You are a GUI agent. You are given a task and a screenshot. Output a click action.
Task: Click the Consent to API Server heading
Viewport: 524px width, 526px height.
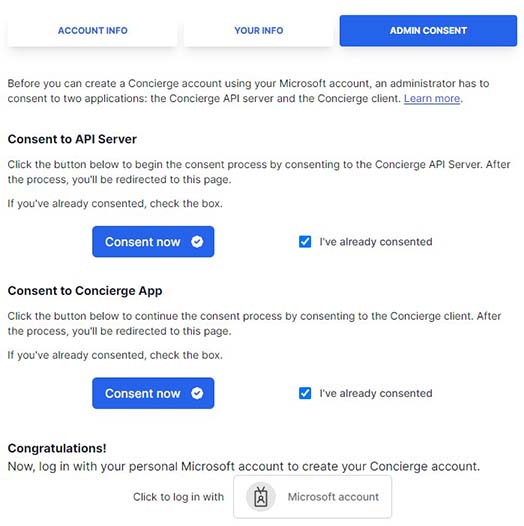tap(72, 139)
